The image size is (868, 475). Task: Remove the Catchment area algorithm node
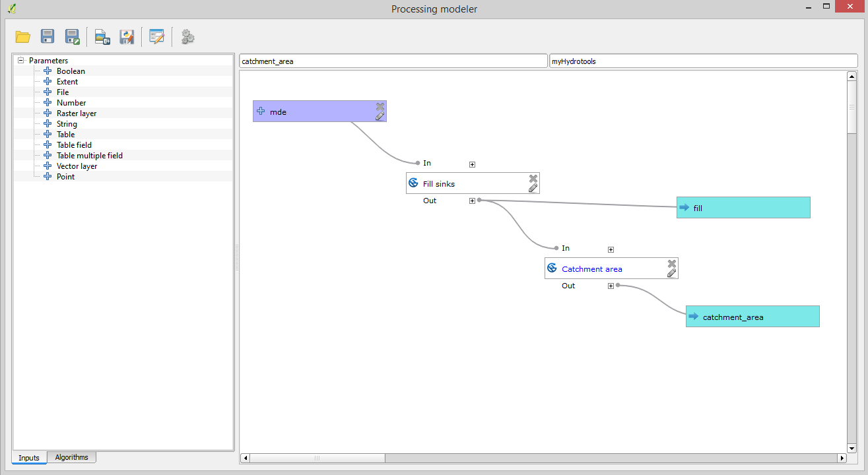[672, 263]
